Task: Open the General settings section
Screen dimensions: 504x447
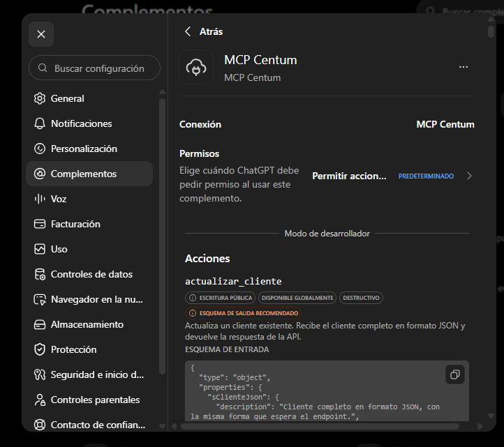Action: click(89, 98)
